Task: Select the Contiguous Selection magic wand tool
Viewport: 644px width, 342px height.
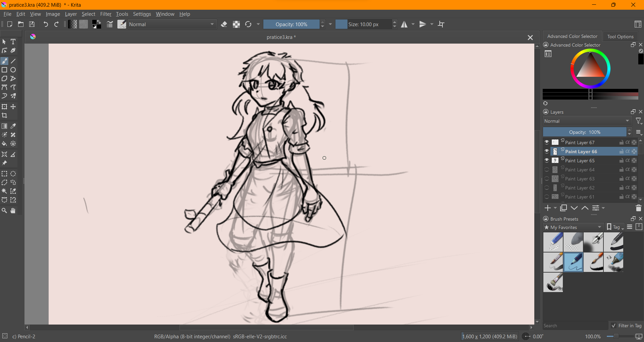Action: pyautogui.click(x=4, y=191)
